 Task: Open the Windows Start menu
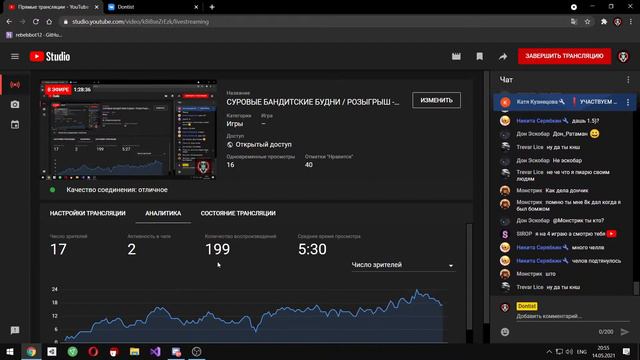10,351
